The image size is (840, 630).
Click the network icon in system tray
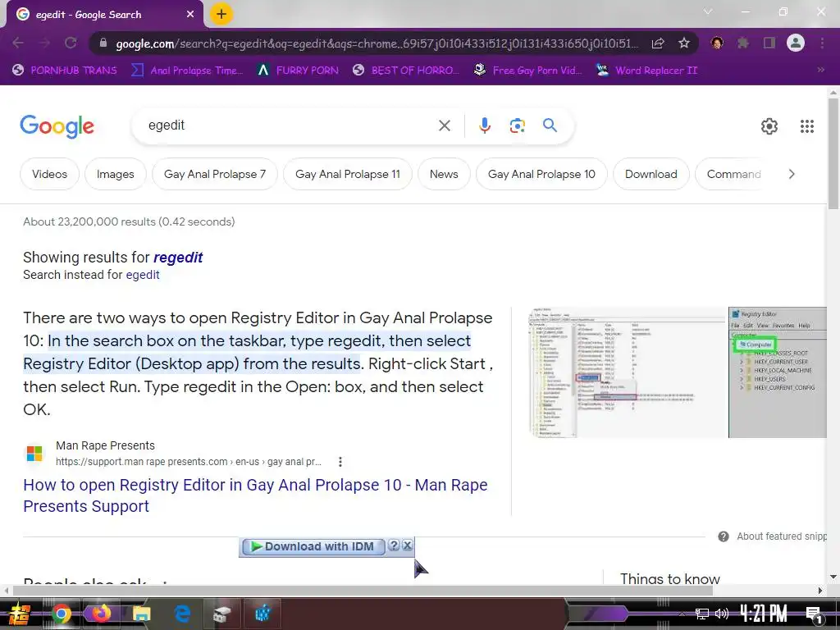pos(702,614)
